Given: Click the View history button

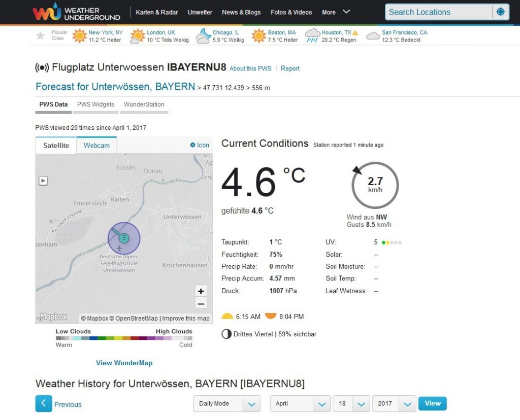Looking at the screenshot, I should coord(433,403).
